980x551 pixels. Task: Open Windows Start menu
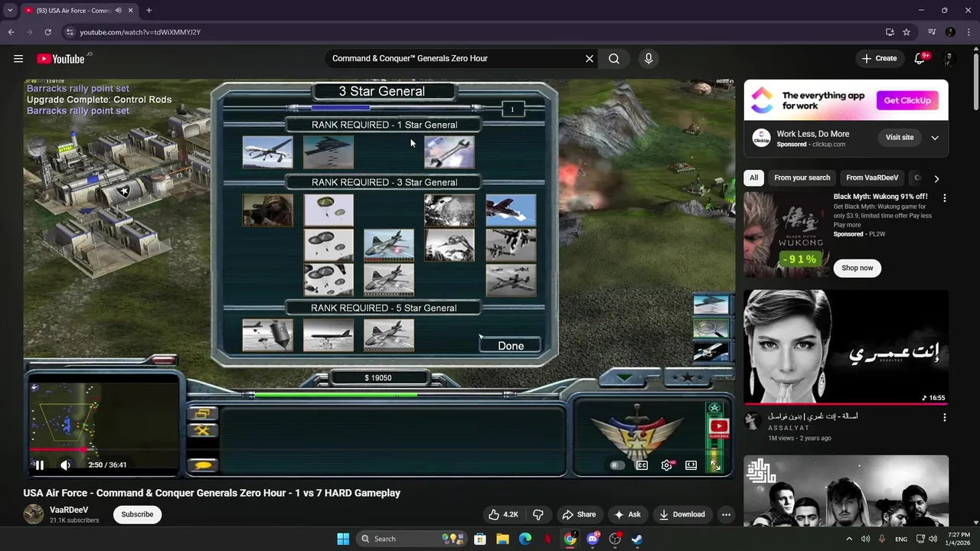point(343,539)
